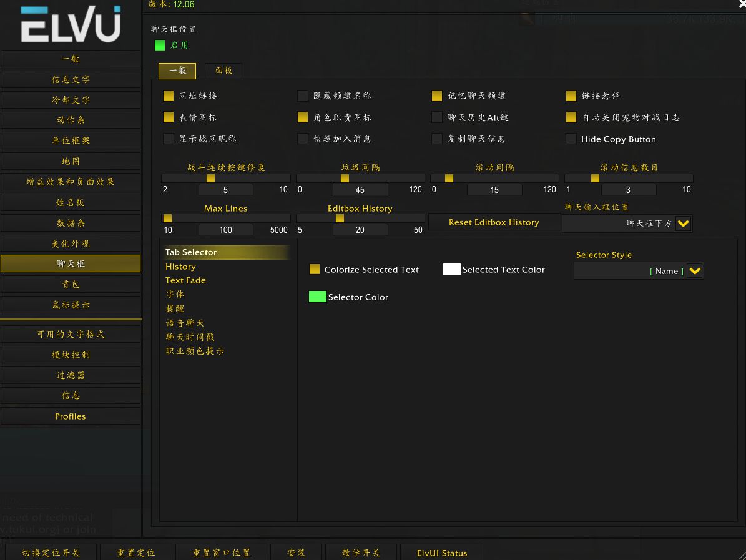
Task: Open the 聊天输入框位置 dropdown arrow
Action: pyautogui.click(x=683, y=224)
